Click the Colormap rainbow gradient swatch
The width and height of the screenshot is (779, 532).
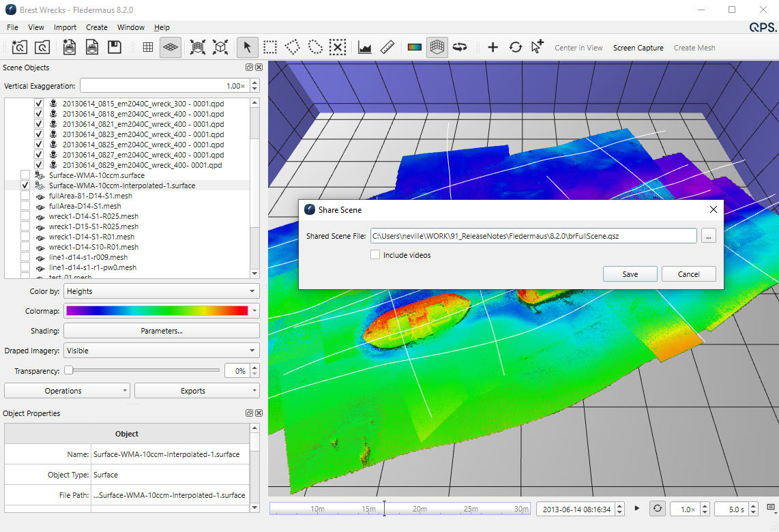click(156, 311)
